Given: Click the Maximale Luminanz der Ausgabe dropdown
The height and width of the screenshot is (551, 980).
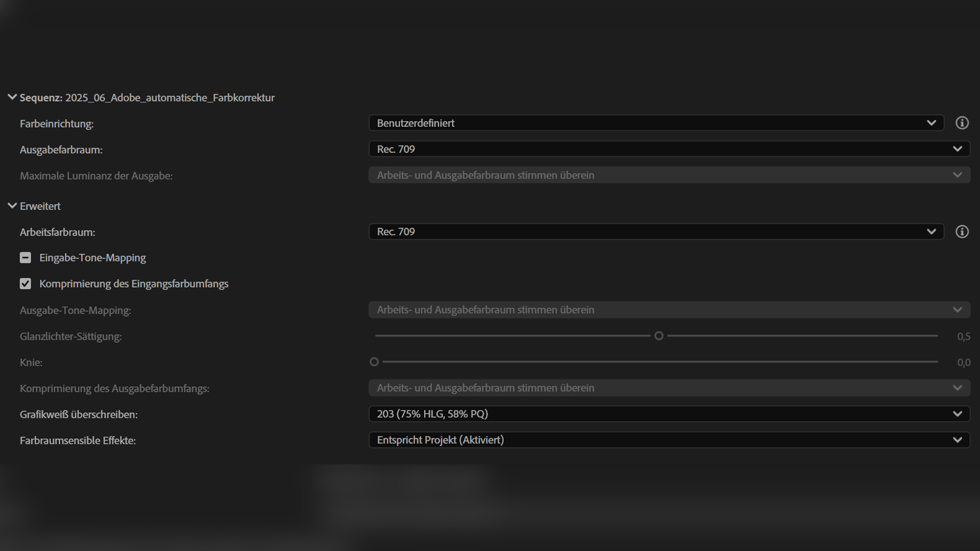Looking at the screenshot, I should 669,175.
